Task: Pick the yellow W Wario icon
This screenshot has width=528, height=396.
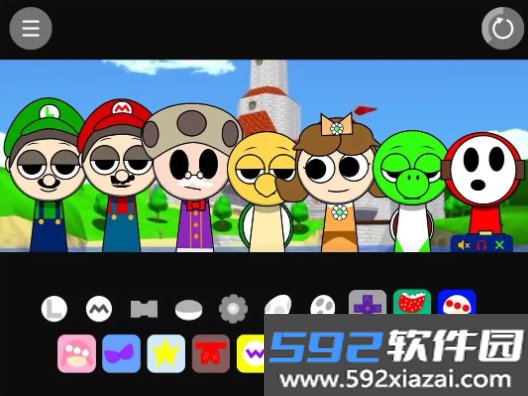Action: pos(251,354)
